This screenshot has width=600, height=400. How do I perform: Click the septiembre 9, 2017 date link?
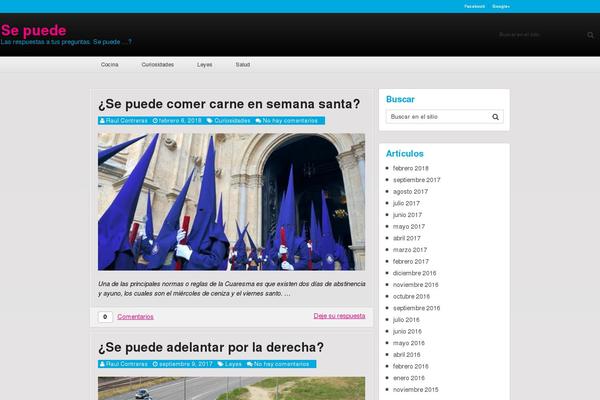(186, 364)
